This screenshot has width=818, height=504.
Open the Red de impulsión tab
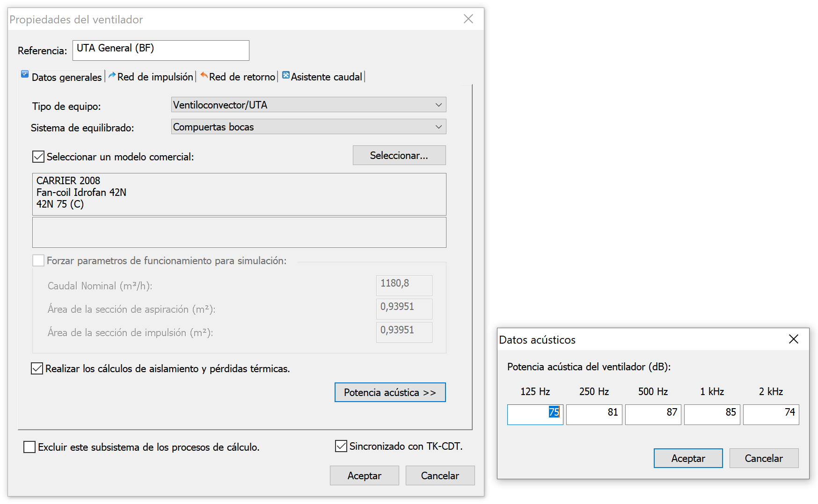click(151, 77)
